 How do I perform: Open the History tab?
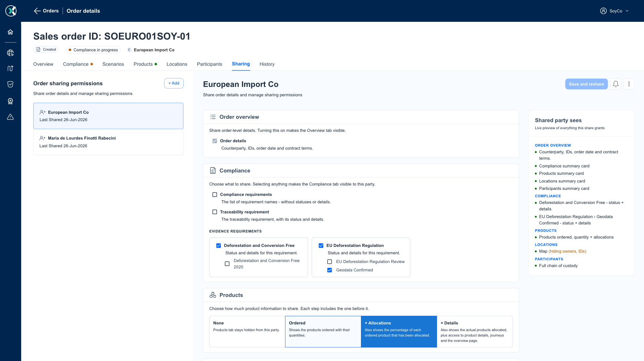(x=267, y=64)
